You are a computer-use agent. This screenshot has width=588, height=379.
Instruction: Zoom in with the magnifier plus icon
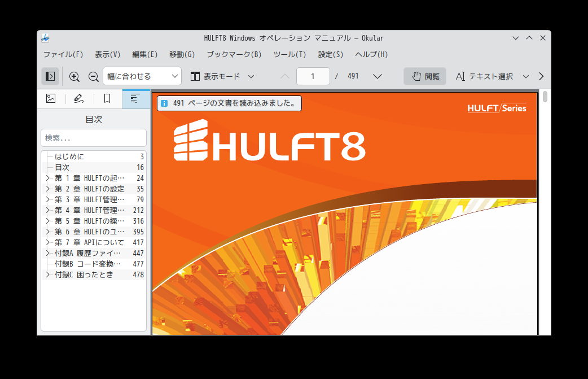74,76
